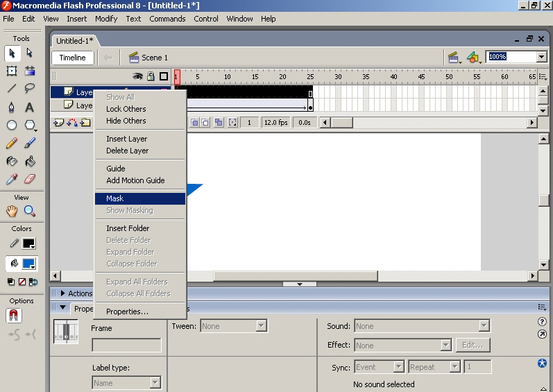Screen dimensions: 553x392
Task: Choose Mask from the context menu
Action: 140,198
